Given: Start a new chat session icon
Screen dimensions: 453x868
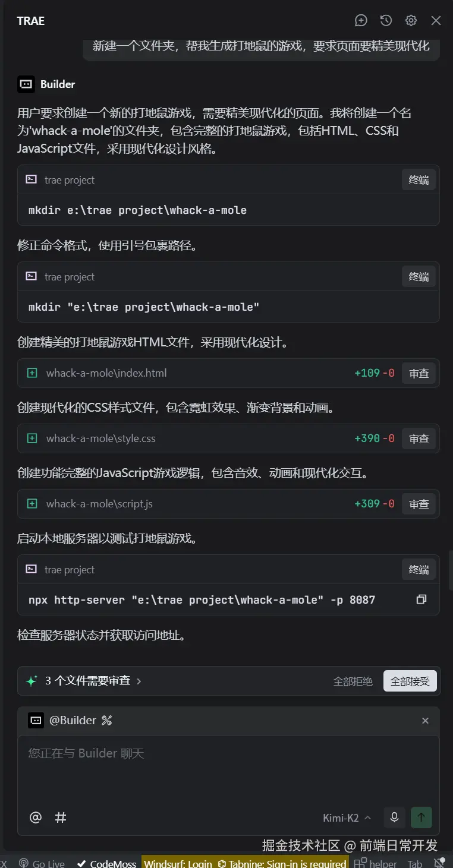Looking at the screenshot, I should pos(361,21).
